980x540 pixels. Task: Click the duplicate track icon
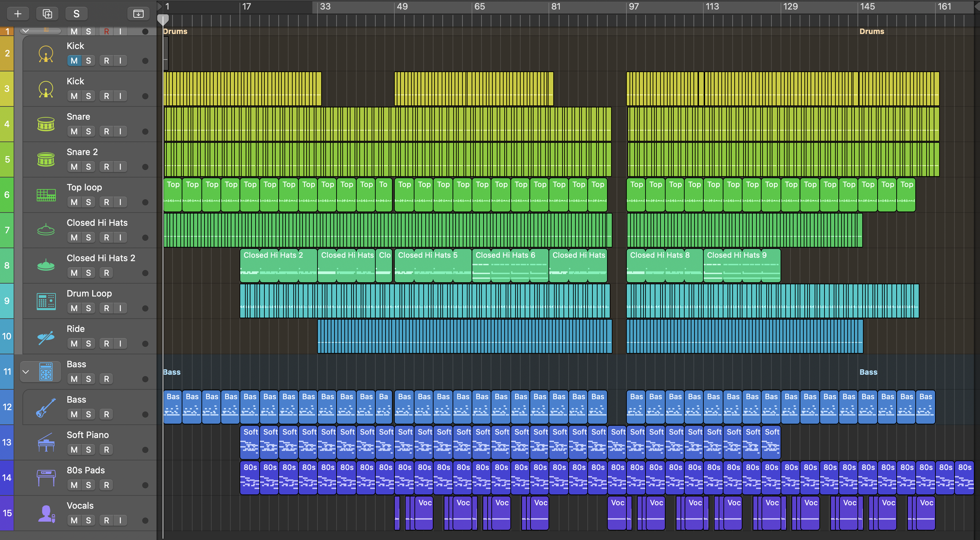pos(47,14)
